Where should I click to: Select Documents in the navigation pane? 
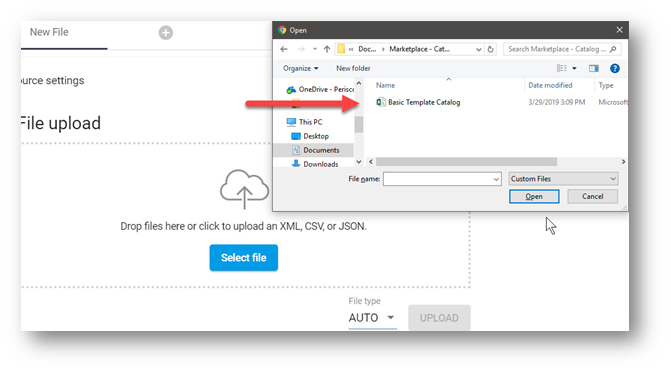[x=321, y=150]
